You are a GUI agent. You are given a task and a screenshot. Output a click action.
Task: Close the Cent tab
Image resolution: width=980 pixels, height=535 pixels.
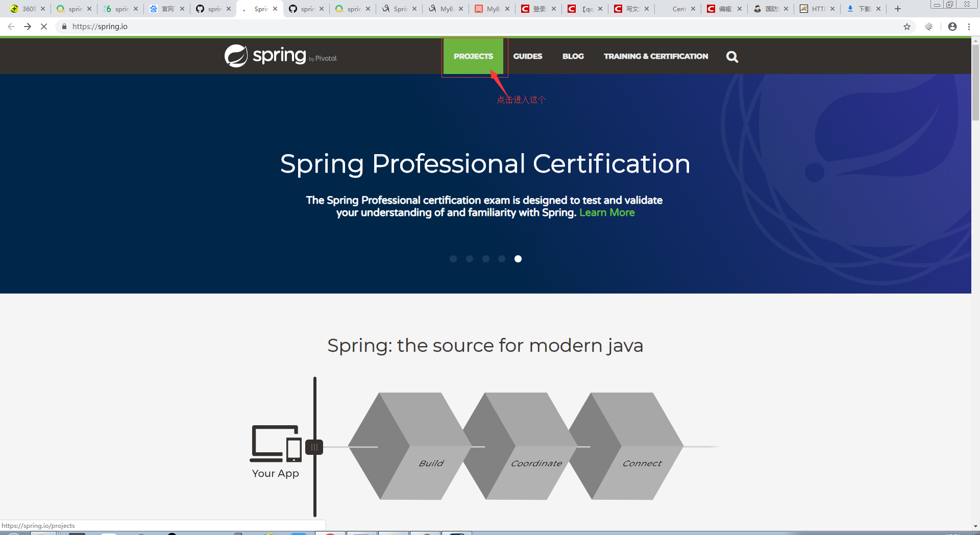pos(693,9)
